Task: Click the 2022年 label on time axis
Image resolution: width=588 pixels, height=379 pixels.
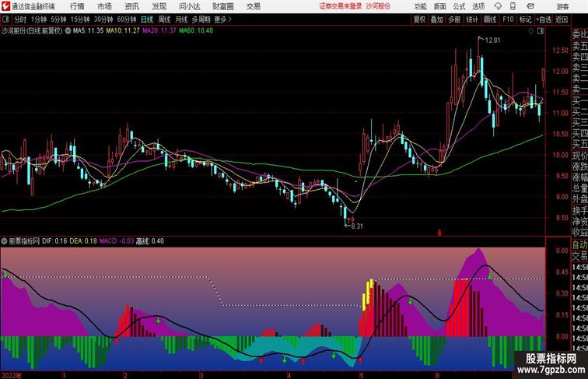Action: pos(12,375)
